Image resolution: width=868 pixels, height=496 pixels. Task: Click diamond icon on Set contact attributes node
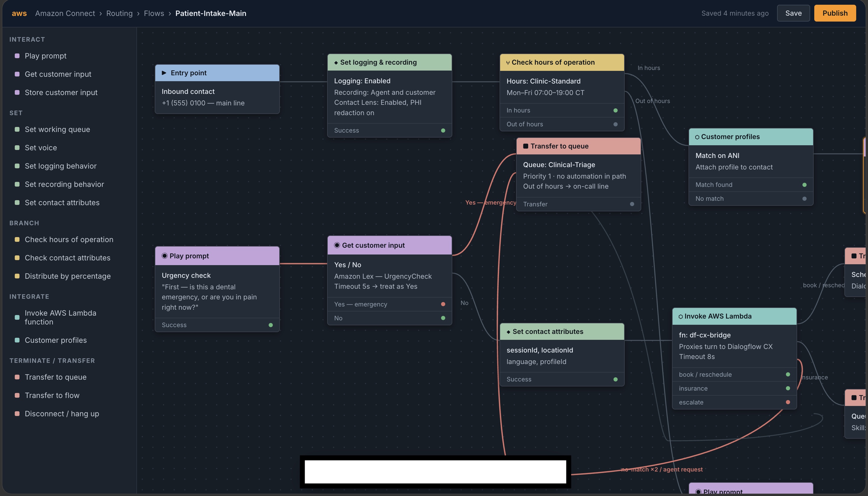[509, 332]
